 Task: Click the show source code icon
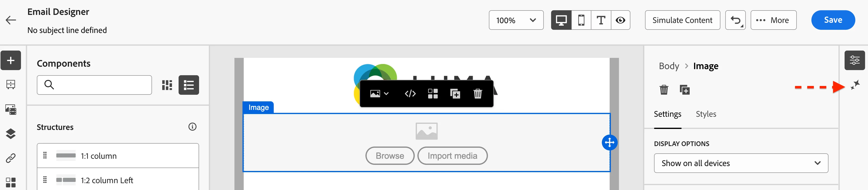pos(410,94)
